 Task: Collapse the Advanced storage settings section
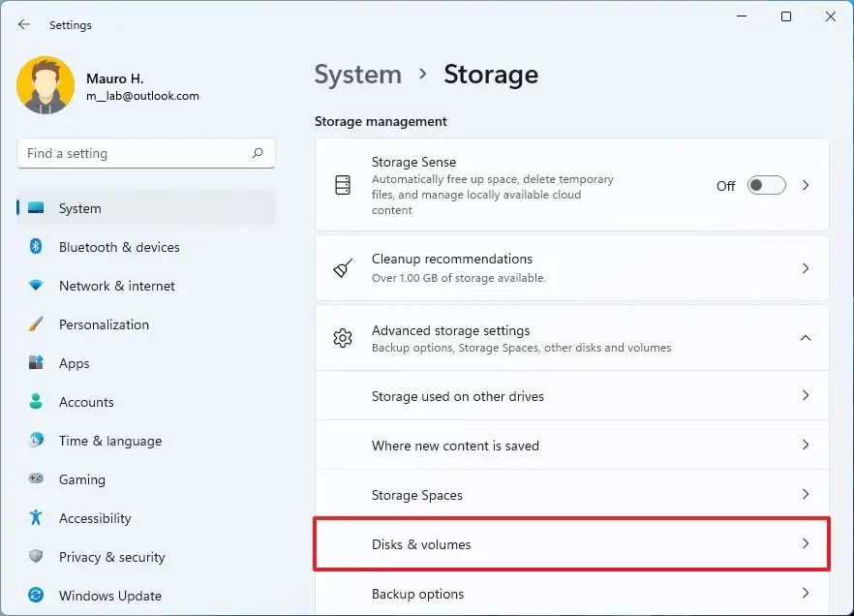(x=807, y=338)
